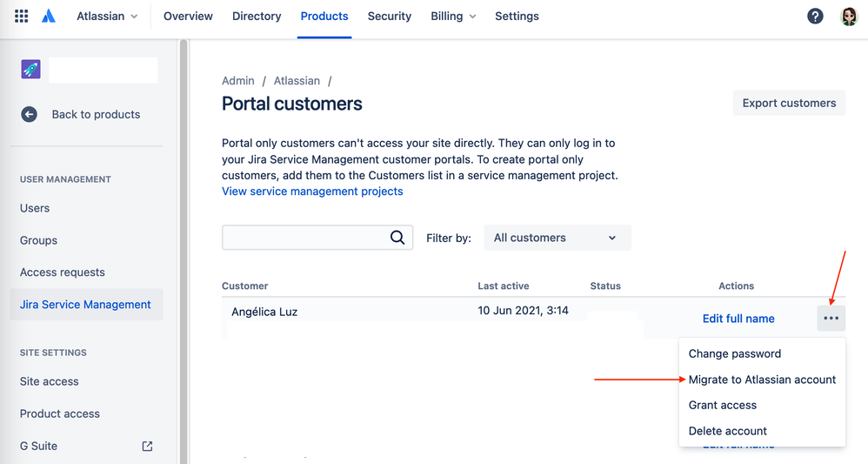
Task: Click Edit full name for Angélica Luz
Action: 738,319
